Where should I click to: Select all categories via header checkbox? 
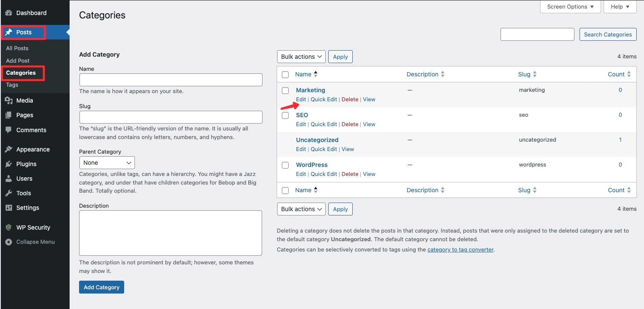tap(285, 75)
